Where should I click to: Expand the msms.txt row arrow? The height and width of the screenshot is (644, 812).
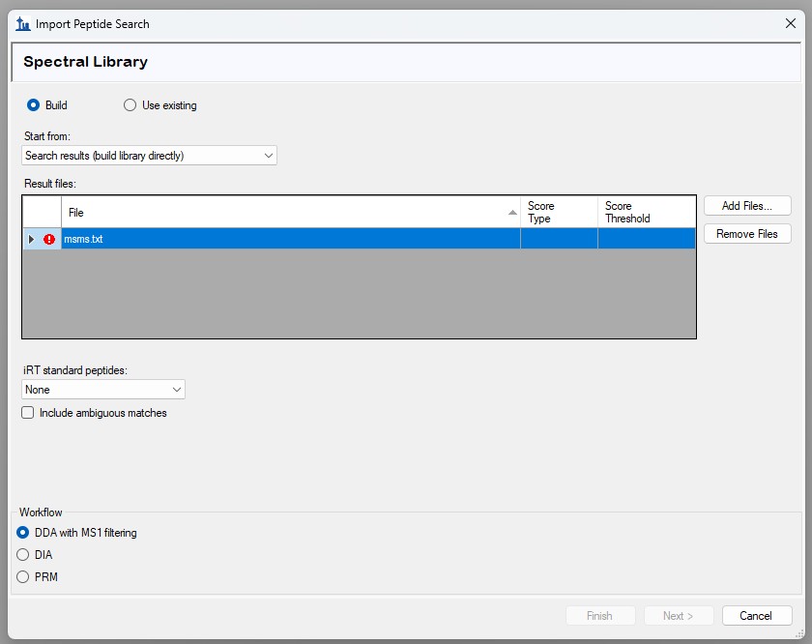pos(31,239)
